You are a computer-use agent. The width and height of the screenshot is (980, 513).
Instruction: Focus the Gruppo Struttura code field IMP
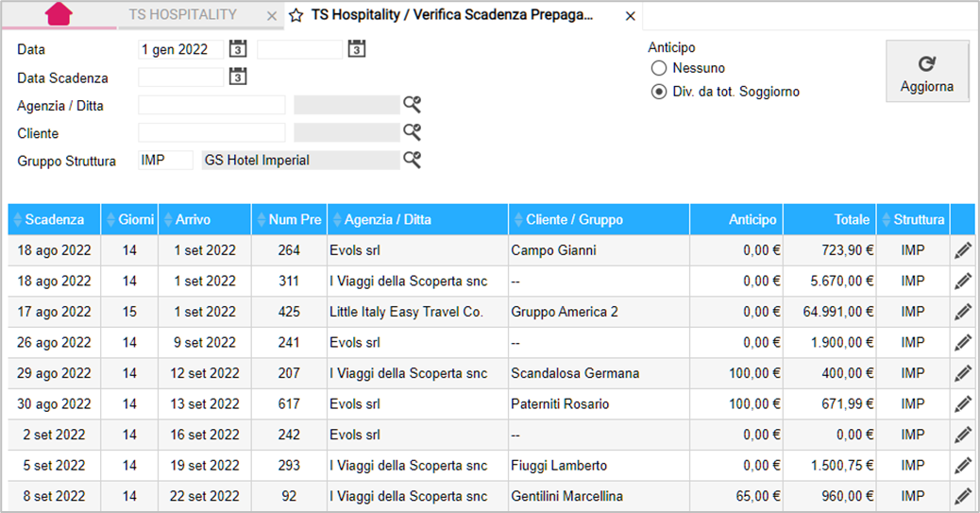(165, 161)
